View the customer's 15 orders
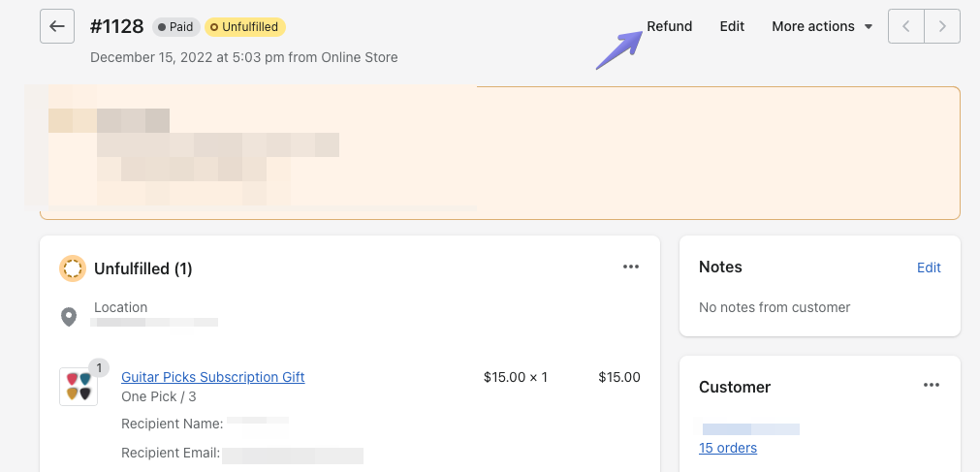This screenshot has height=472, width=980. pos(728,448)
